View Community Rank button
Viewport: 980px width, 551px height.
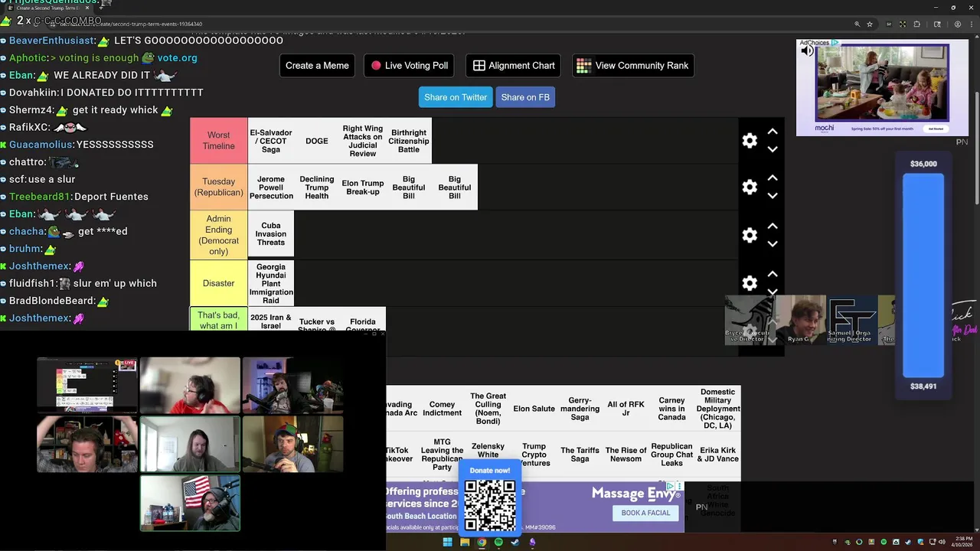click(x=633, y=65)
